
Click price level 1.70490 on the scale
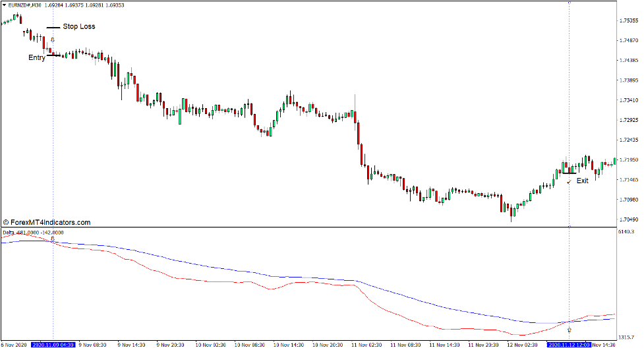coord(629,219)
